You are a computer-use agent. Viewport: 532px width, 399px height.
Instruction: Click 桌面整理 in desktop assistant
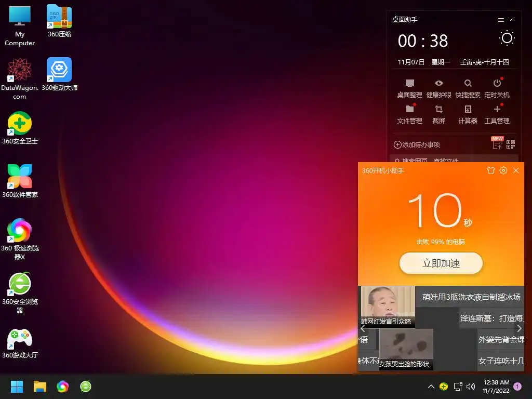(x=409, y=88)
